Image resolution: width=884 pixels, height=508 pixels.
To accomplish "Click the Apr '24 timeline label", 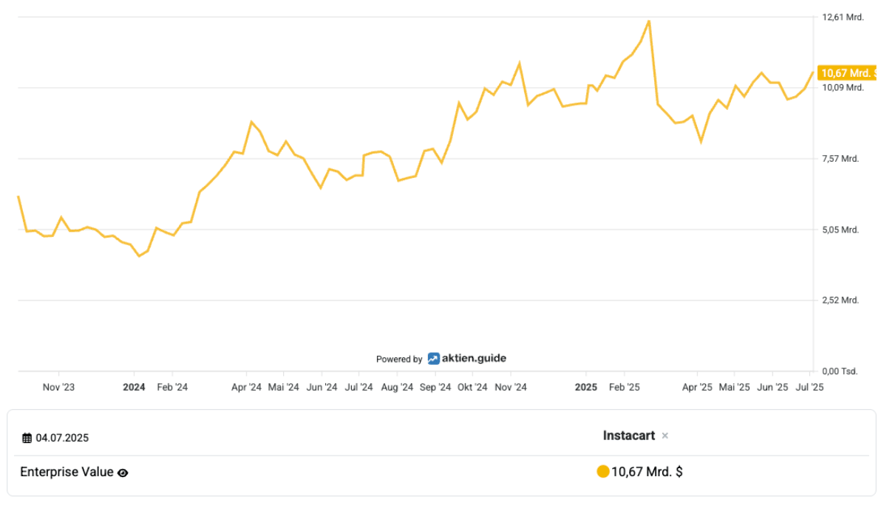I will pos(246,387).
